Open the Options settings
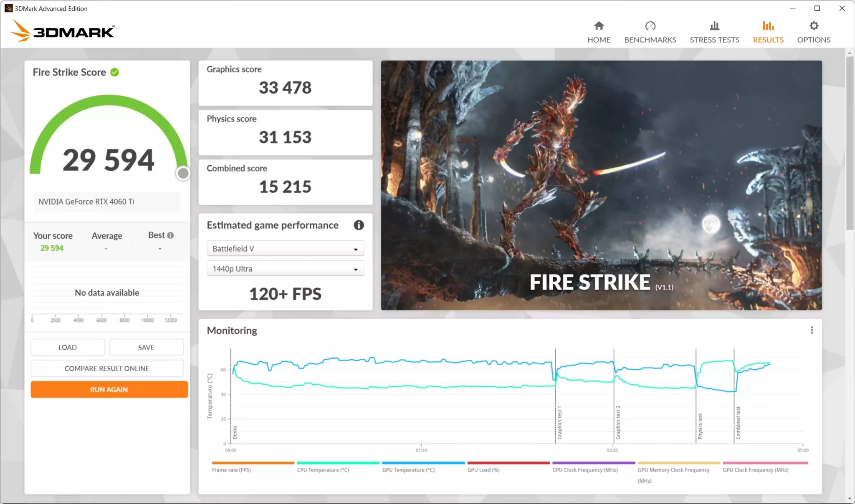This screenshot has width=855, height=504. (813, 31)
